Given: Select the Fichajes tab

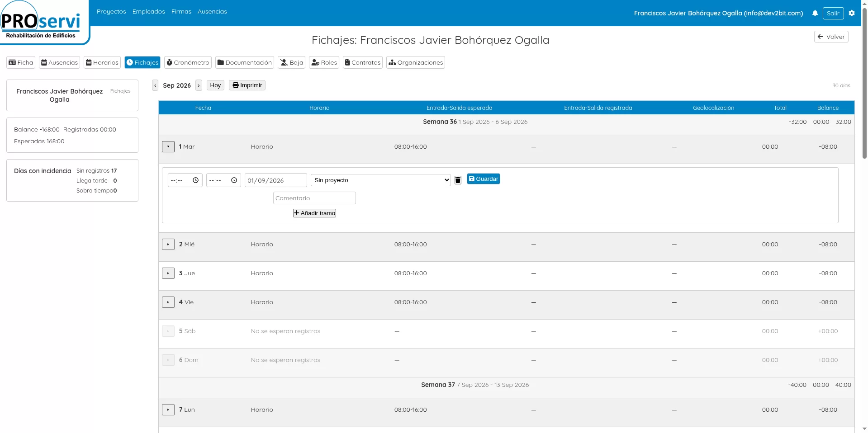Looking at the screenshot, I should point(142,62).
